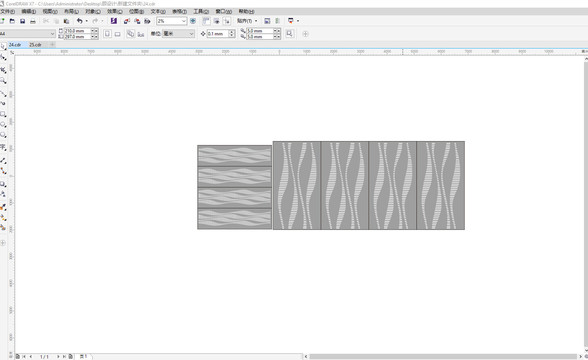
Task: Set Portrait page orientation
Action: tap(107, 34)
